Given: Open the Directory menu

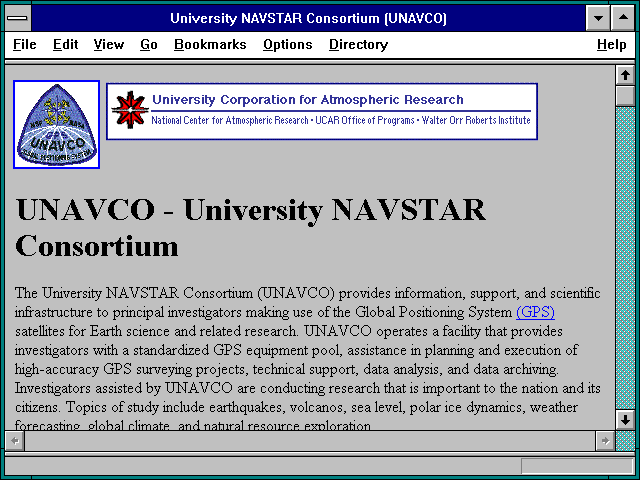Looking at the screenshot, I should pos(358,44).
